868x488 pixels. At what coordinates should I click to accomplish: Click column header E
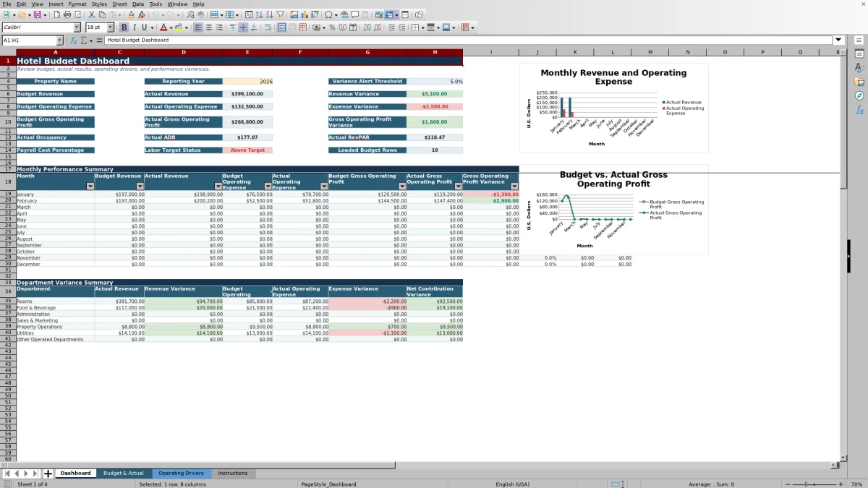[x=247, y=52]
